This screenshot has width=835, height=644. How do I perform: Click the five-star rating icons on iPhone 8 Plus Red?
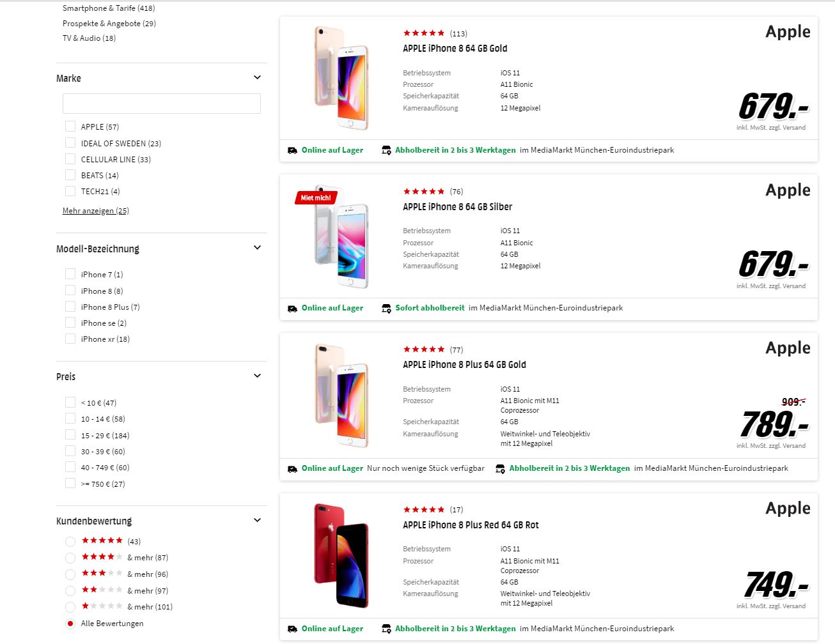pos(423,509)
